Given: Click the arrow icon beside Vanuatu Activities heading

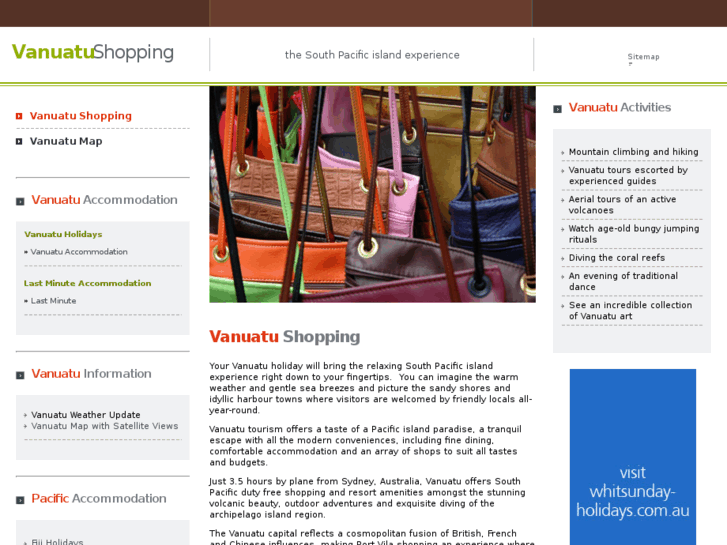Looking at the screenshot, I should point(557,109).
